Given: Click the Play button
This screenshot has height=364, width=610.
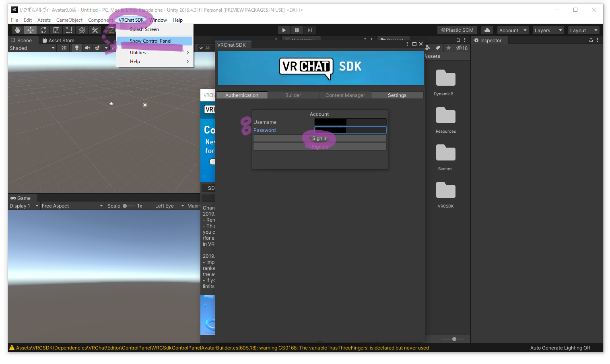Looking at the screenshot, I should pos(284,30).
